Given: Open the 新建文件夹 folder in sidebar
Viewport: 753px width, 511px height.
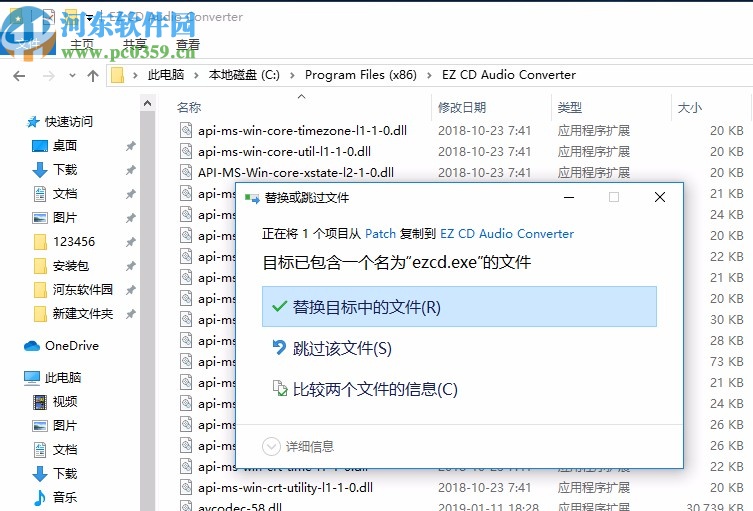Looking at the screenshot, I should (x=83, y=314).
